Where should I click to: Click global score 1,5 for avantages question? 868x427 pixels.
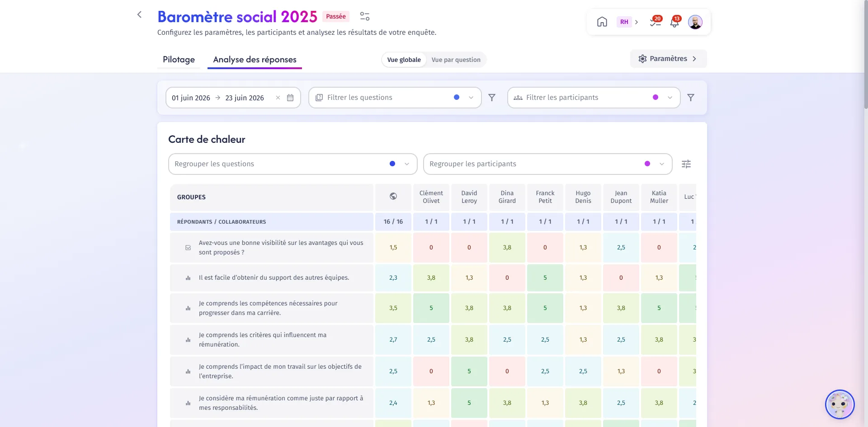(x=393, y=248)
